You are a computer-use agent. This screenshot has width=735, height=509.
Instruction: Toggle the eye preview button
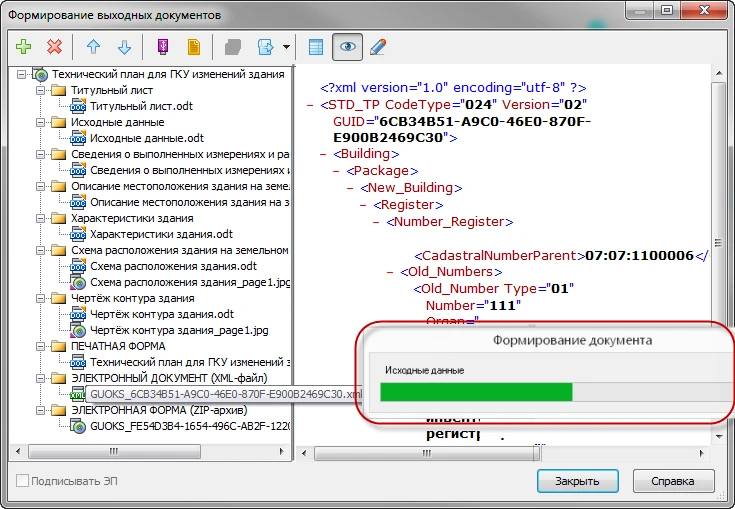[x=347, y=47]
